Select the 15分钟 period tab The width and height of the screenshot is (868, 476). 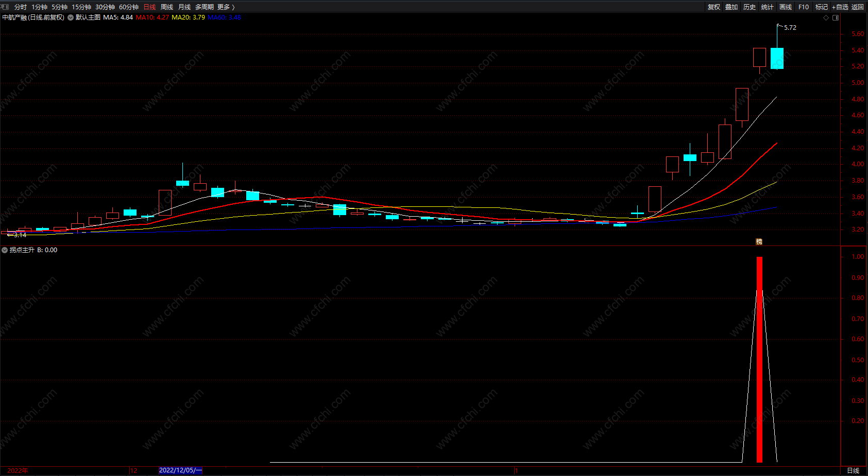point(81,7)
